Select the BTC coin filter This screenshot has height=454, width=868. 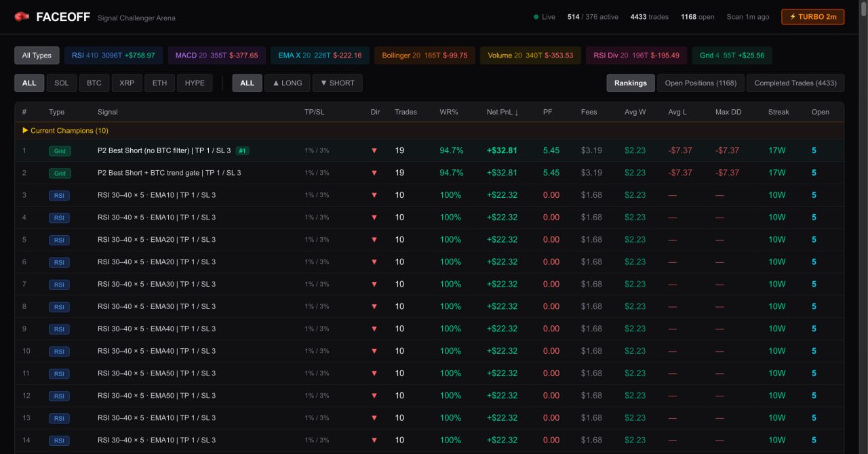pyautogui.click(x=94, y=83)
